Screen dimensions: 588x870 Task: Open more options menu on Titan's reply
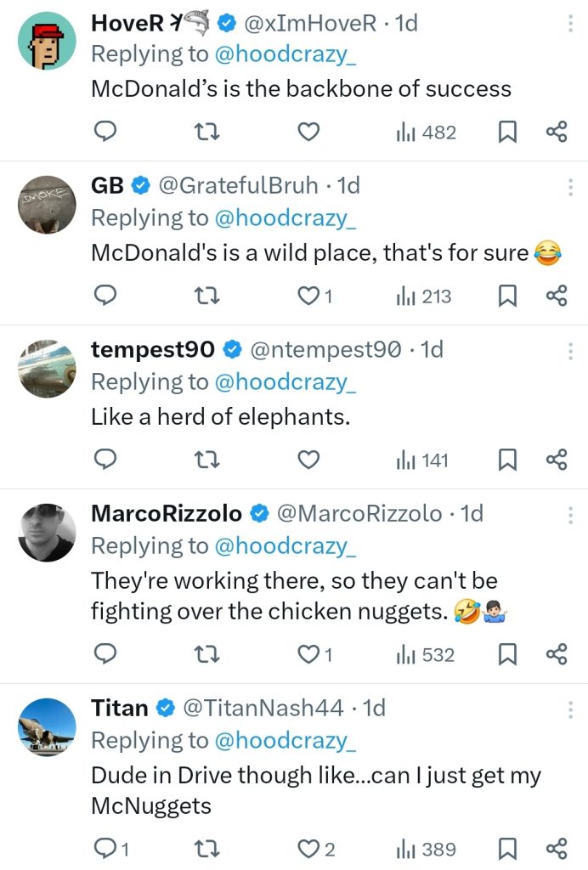click(x=570, y=709)
